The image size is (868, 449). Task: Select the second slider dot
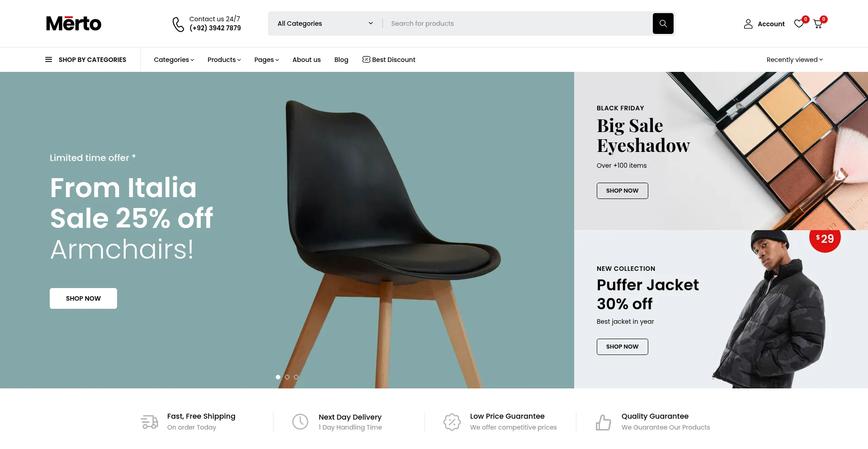click(x=287, y=377)
